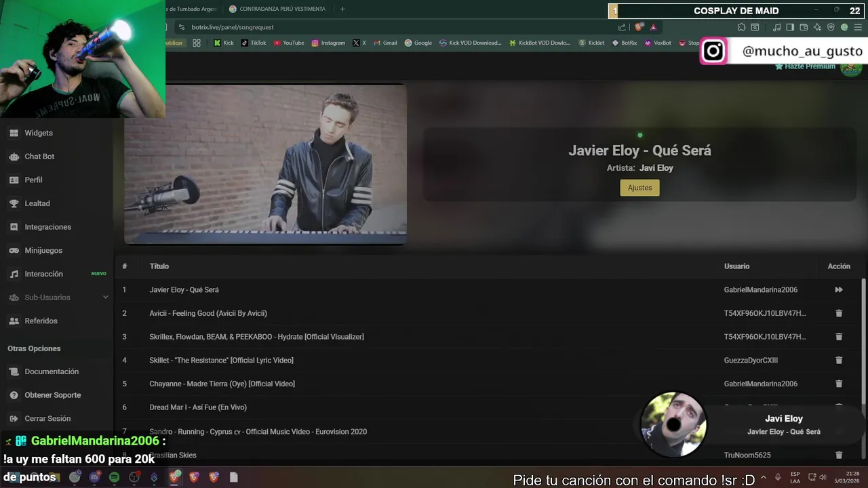Click the Obtener Soporte question icon
868x488 pixels.
click(x=14, y=395)
